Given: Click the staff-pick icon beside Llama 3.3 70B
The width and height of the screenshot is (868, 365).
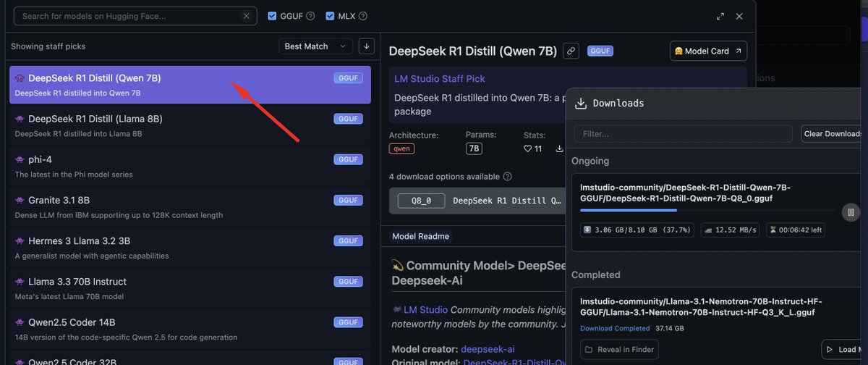Looking at the screenshot, I should click(x=20, y=282).
